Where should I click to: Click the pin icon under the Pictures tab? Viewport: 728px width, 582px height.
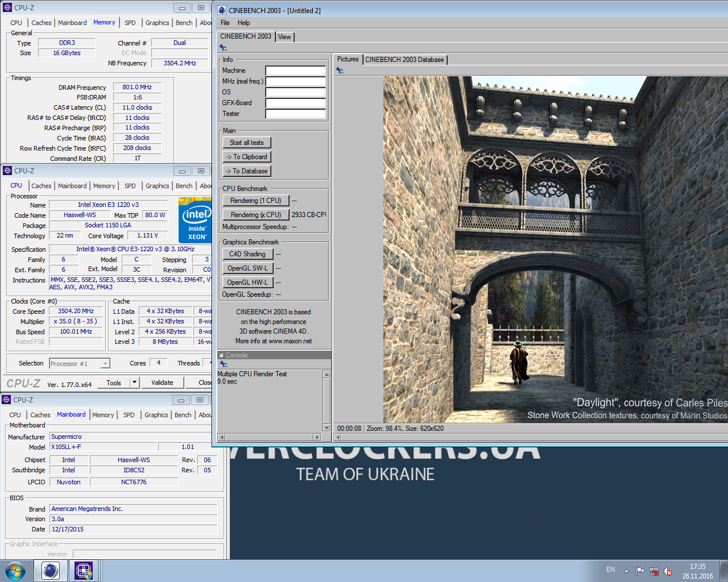click(340, 70)
